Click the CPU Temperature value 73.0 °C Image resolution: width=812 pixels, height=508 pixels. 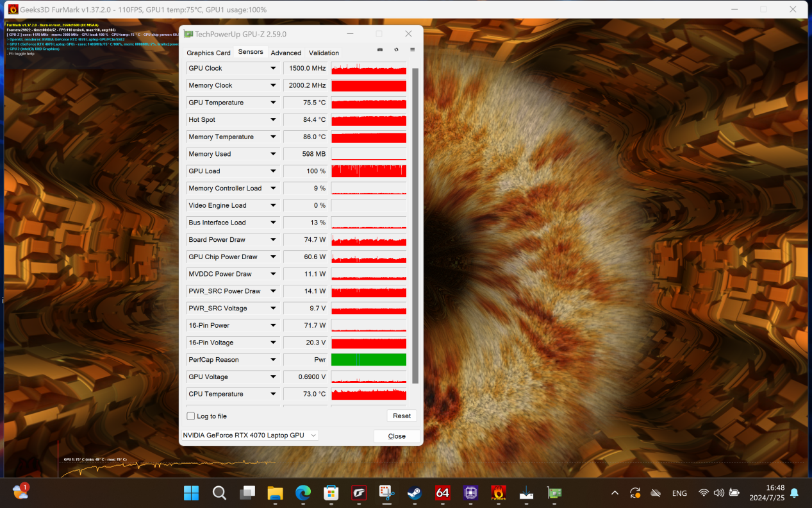click(305, 394)
